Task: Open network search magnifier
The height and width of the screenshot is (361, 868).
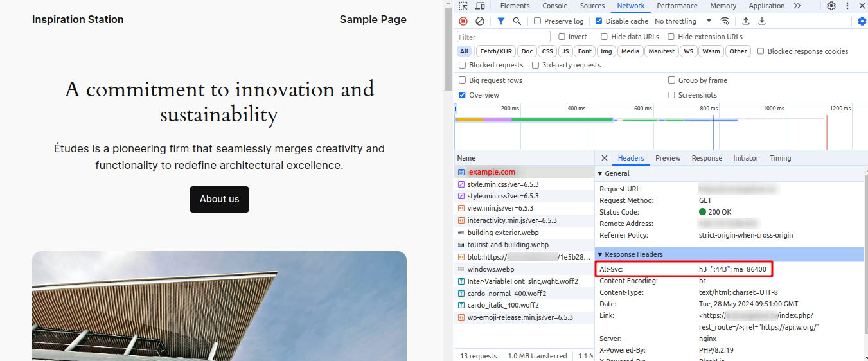Action: pyautogui.click(x=517, y=21)
